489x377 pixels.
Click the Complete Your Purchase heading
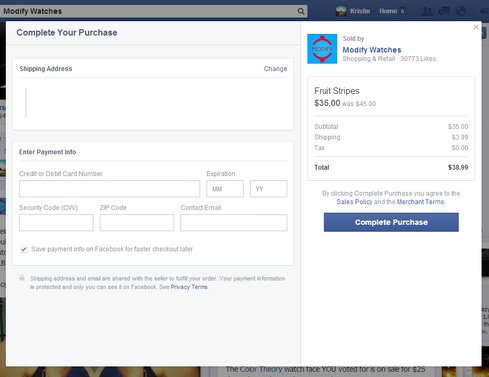67,33
